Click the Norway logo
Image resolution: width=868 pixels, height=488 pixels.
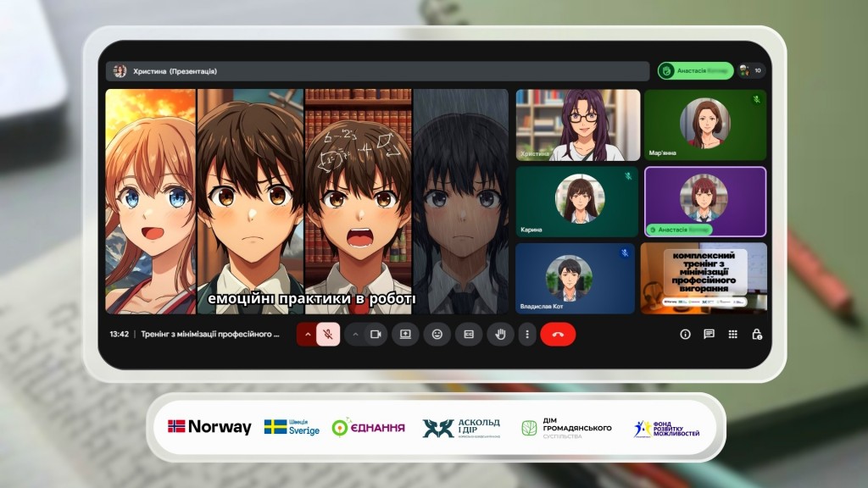tap(210, 427)
